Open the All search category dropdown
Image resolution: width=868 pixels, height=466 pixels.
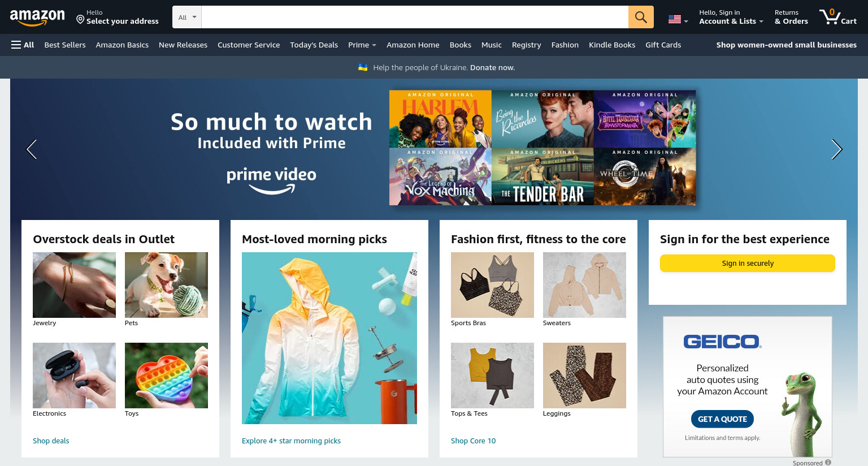point(187,17)
